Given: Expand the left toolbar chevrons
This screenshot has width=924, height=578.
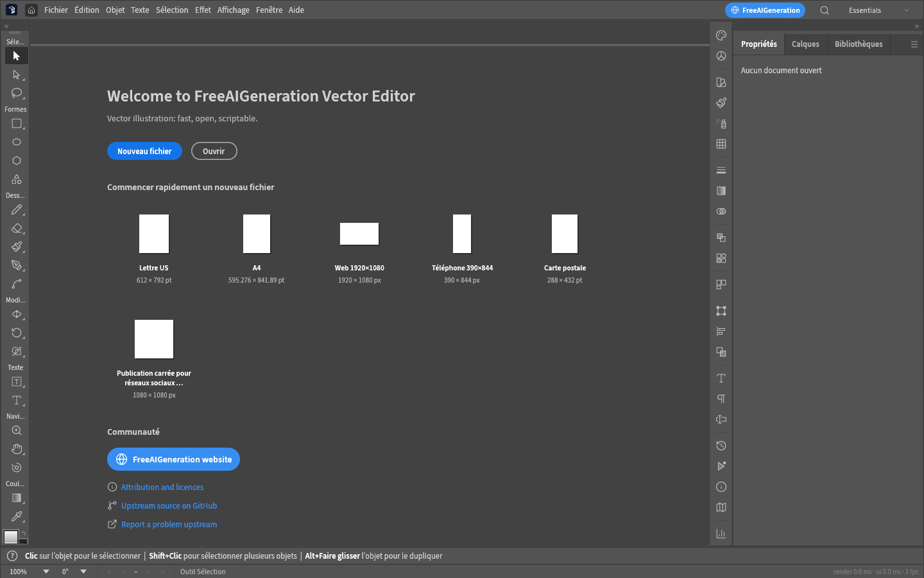Looking at the screenshot, I should (6, 26).
